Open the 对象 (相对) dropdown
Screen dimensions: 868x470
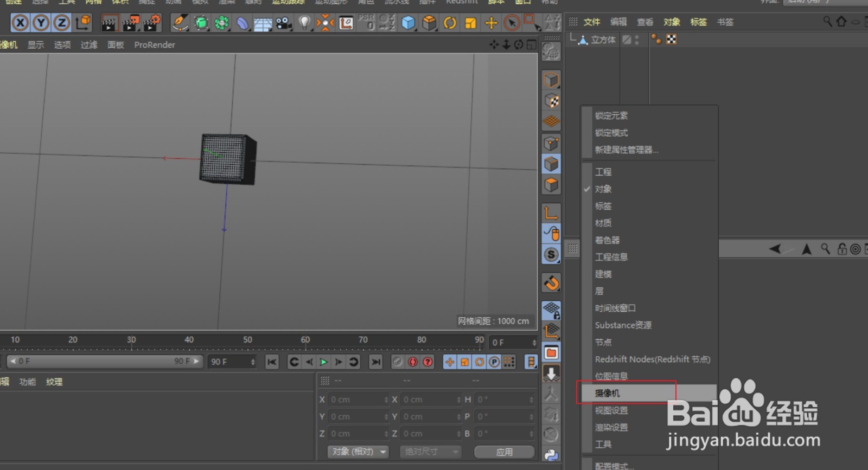[358, 452]
